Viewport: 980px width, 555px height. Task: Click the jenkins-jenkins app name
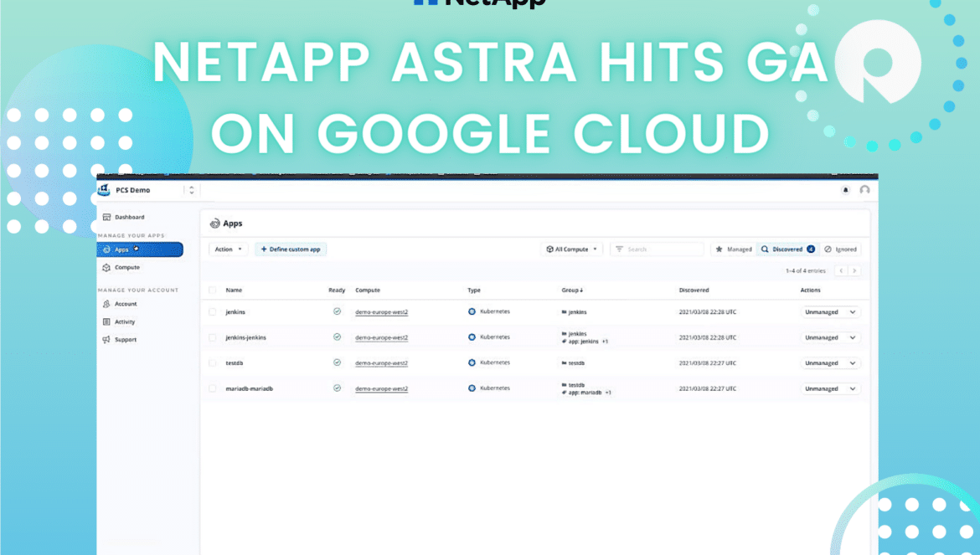click(x=245, y=337)
